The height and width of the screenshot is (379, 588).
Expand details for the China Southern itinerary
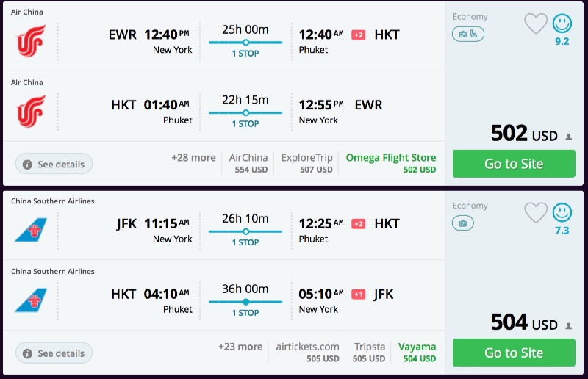click(54, 353)
